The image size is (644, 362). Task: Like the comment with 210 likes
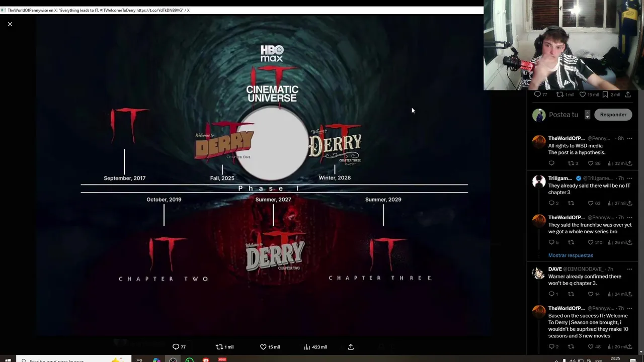coord(595,242)
